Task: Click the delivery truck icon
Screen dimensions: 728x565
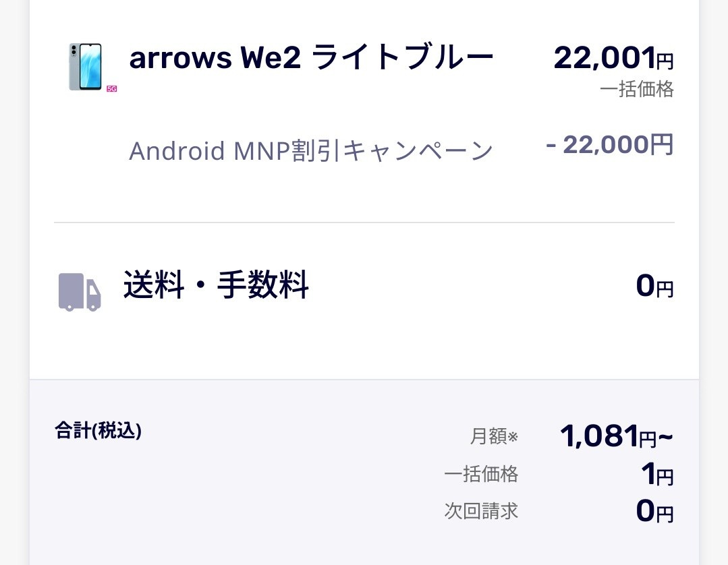Action: click(80, 292)
